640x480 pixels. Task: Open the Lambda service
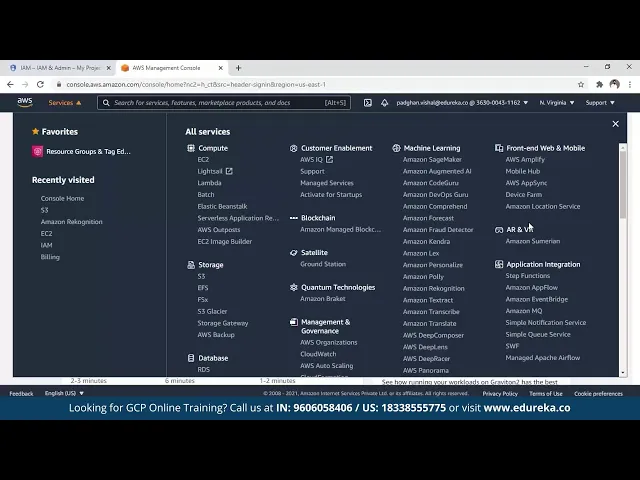209,183
